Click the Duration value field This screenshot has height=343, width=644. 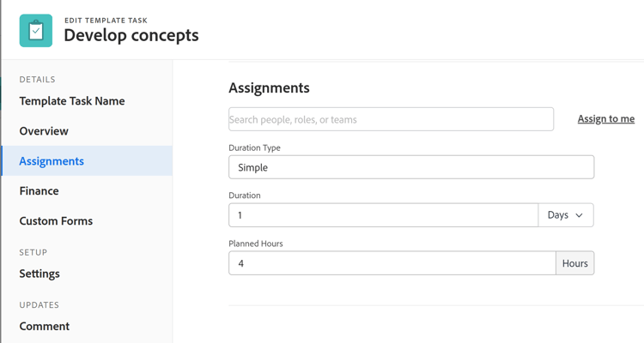383,215
